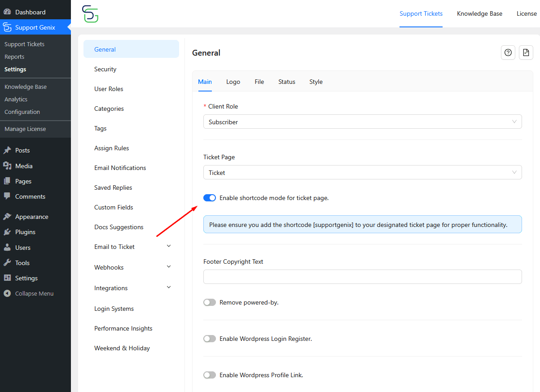Disable shortcode mode for ticket page
The width and height of the screenshot is (540, 392).
pos(210,198)
